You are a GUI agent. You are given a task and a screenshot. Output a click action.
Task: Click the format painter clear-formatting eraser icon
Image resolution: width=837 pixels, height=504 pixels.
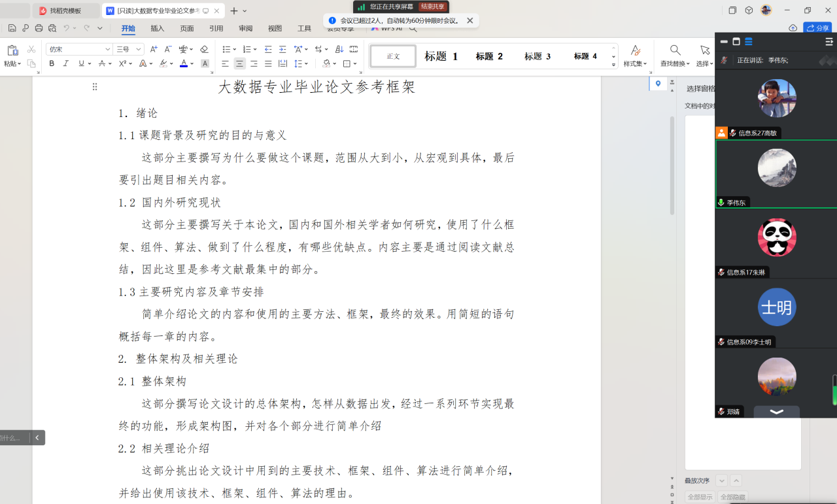pos(204,49)
